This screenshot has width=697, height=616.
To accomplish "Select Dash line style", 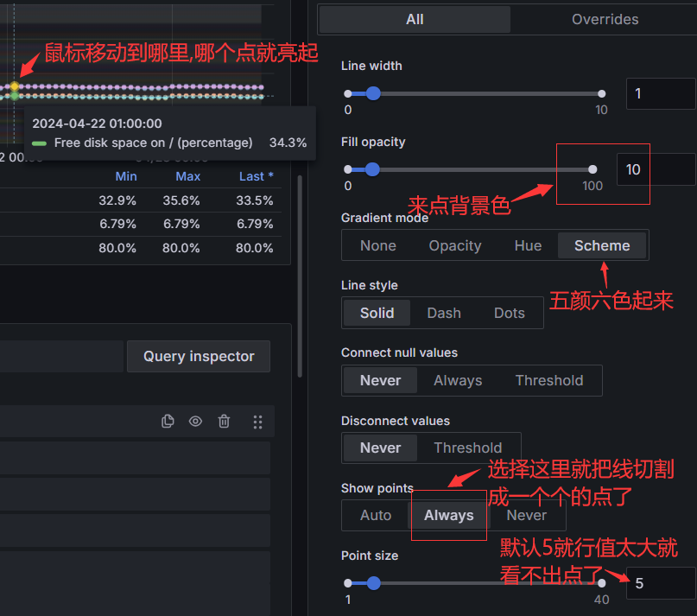I will click(x=443, y=313).
